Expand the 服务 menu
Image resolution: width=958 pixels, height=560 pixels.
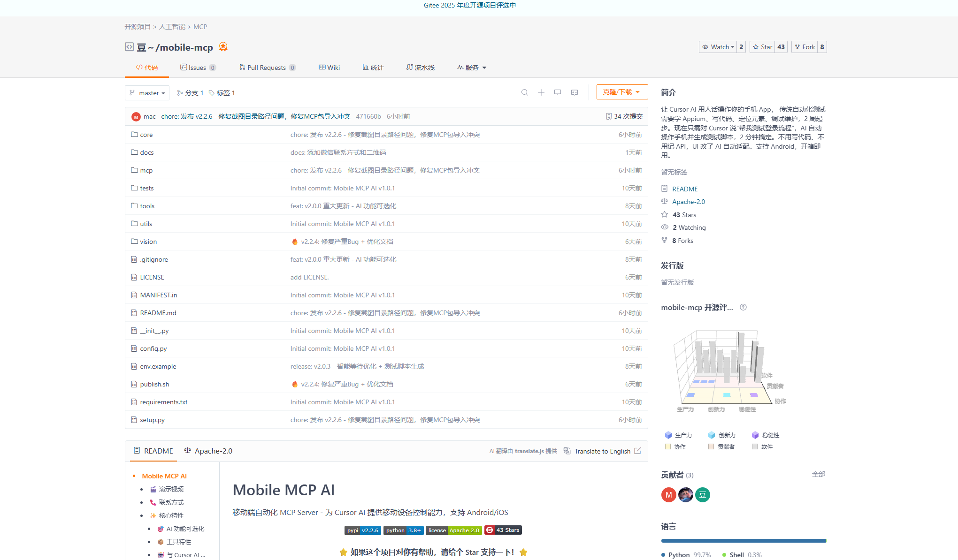[472, 68]
